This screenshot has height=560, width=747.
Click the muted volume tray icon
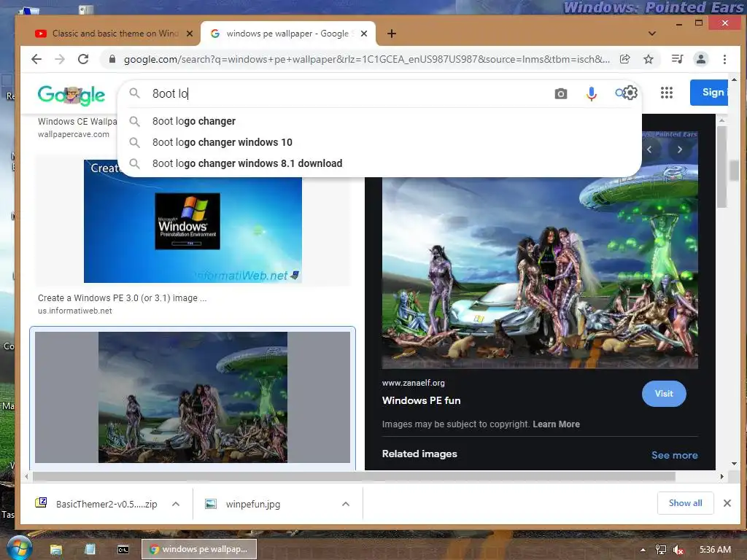[678, 550]
